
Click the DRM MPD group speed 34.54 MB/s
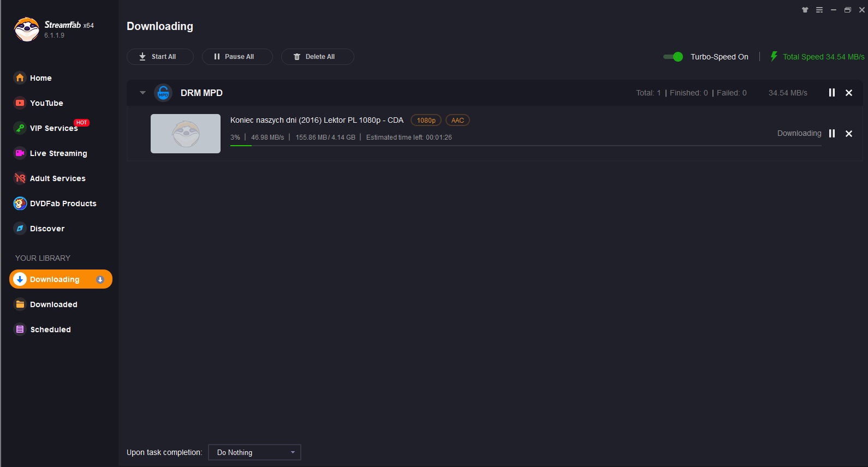pyautogui.click(x=788, y=93)
